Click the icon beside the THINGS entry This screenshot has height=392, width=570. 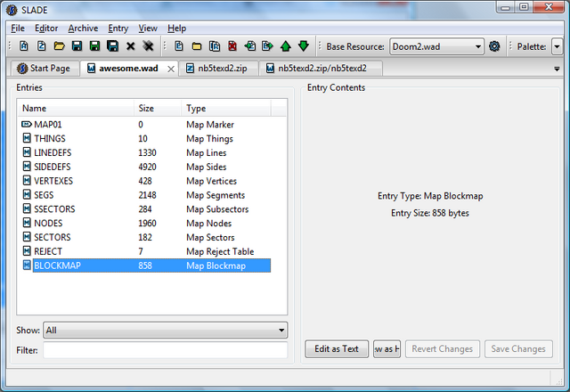pyautogui.click(x=27, y=138)
